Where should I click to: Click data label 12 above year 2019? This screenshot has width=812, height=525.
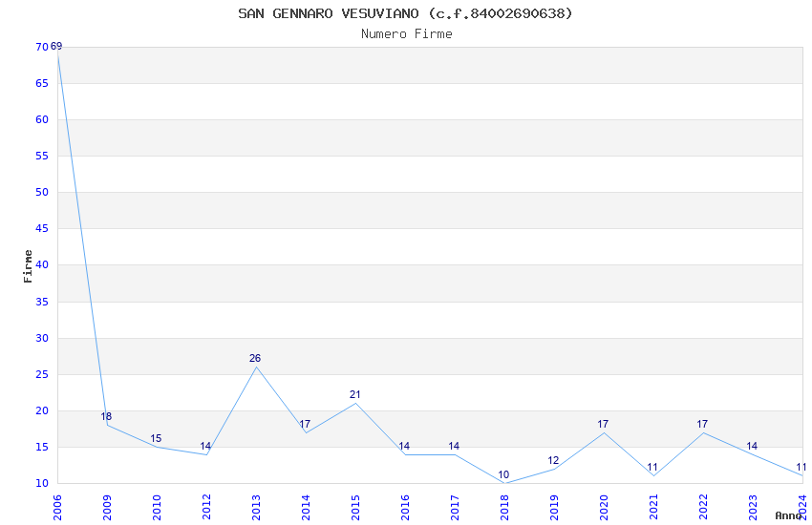[x=553, y=460]
